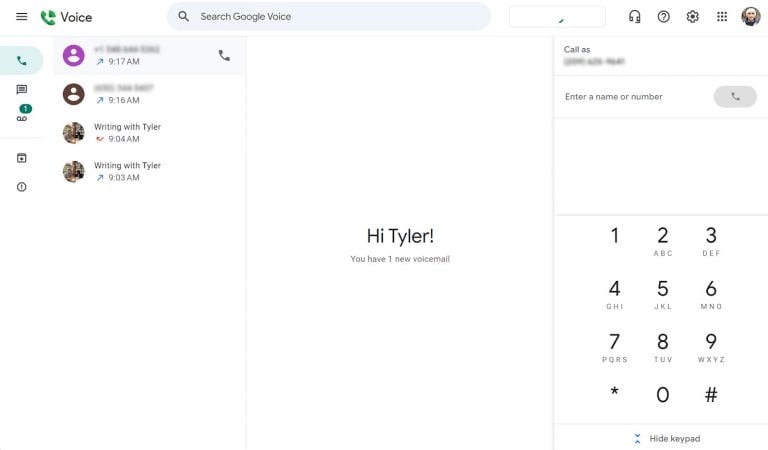Open the Archive icon in sidebar
Image resolution: width=768 pixels, height=450 pixels.
point(22,158)
